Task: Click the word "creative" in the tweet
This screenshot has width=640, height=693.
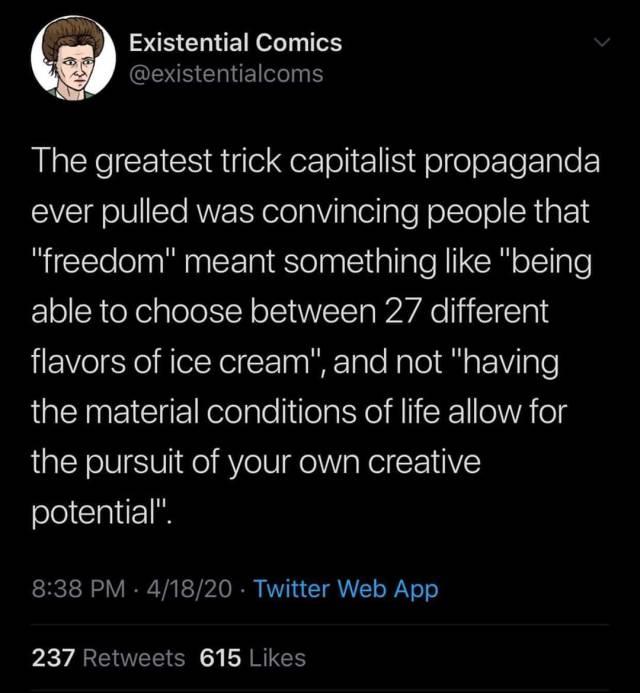Action: (x=424, y=462)
